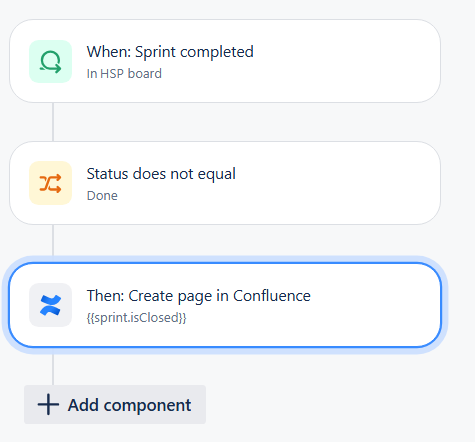Click the orange shuffle condition icon
475x442 pixels.
pyautogui.click(x=50, y=183)
